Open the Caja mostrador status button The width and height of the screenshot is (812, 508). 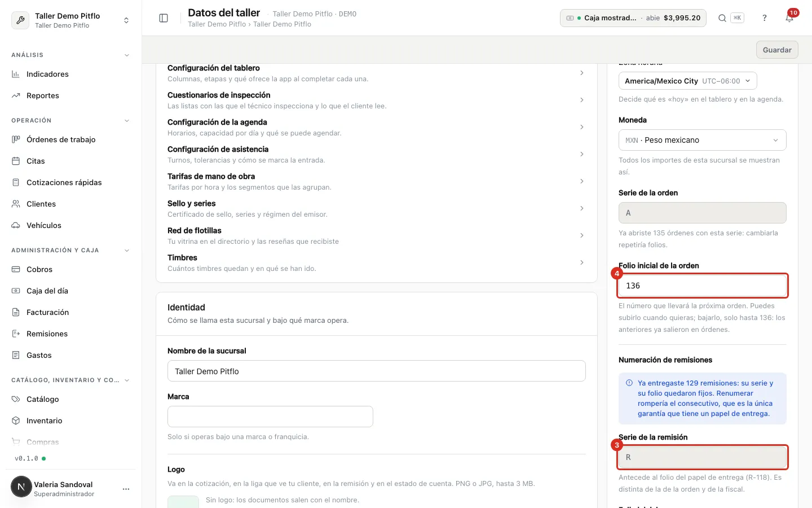pos(633,18)
